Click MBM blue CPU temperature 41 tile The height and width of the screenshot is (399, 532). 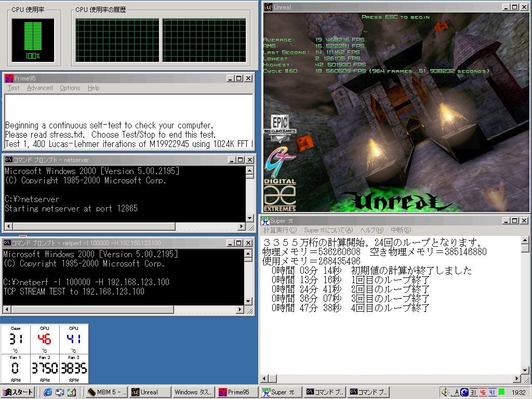click(74, 340)
